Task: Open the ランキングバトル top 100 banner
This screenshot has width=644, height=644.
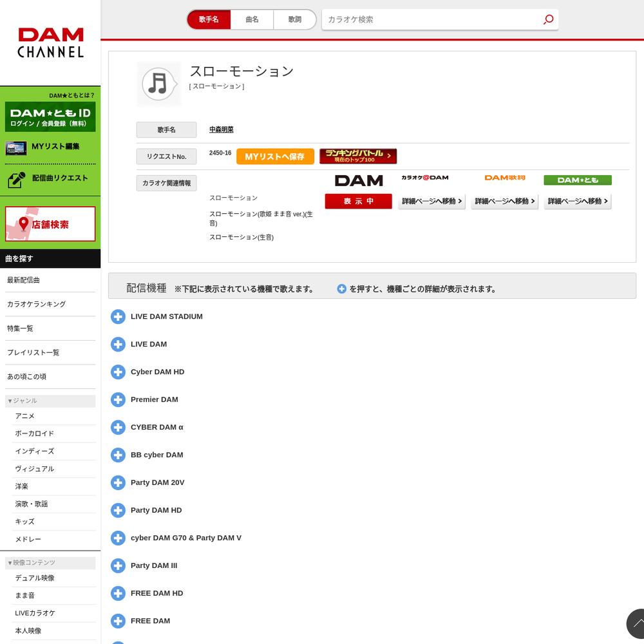Action: point(358,156)
